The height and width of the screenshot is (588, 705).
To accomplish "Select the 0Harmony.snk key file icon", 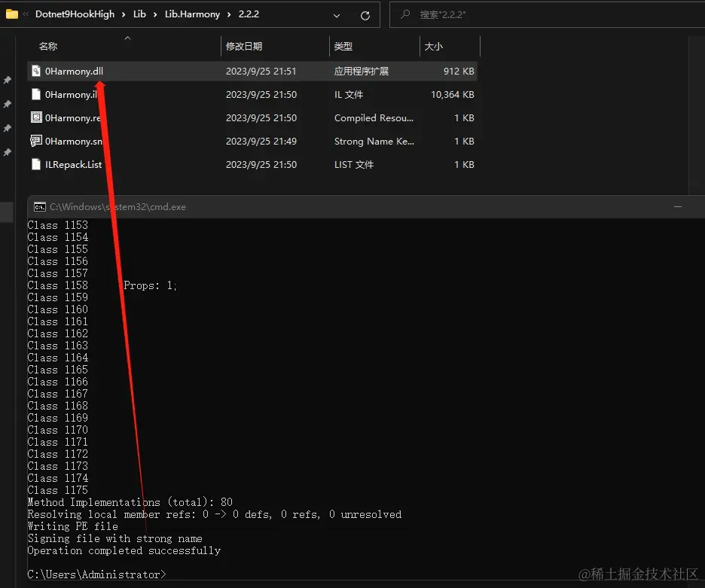I will click(36, 141).
